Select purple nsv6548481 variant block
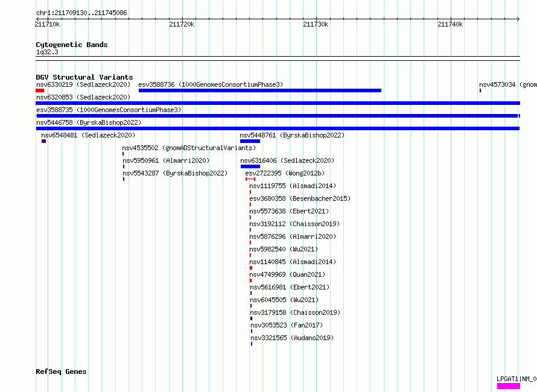537x392 pixels. pyautogui.click(x=44, y=141)
